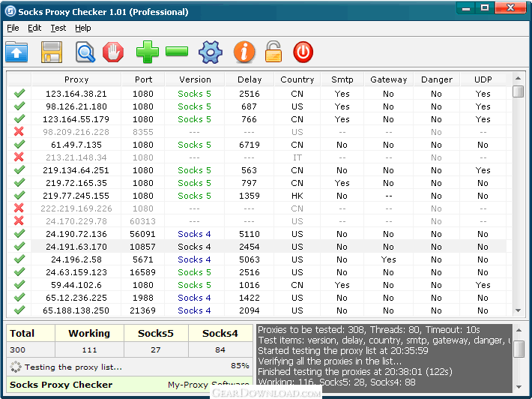Click the red power exit icon
The height and width of the screenshot is (399, 532).
click(x=303, y=52)
